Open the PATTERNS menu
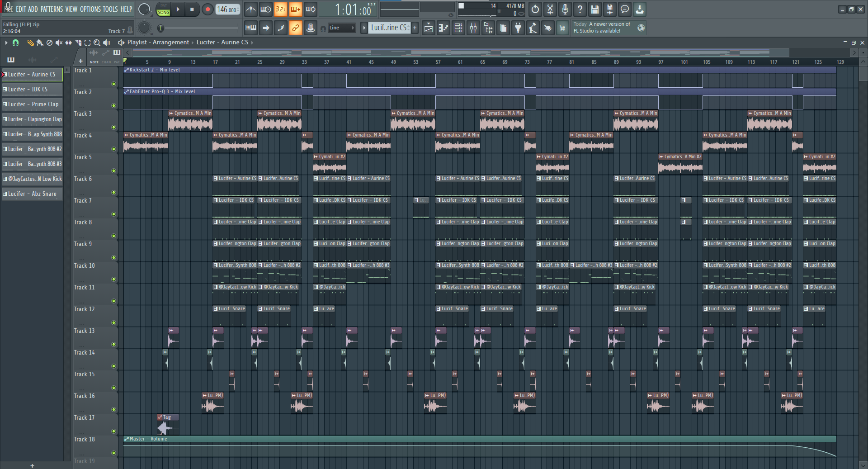 click(52, 9)
